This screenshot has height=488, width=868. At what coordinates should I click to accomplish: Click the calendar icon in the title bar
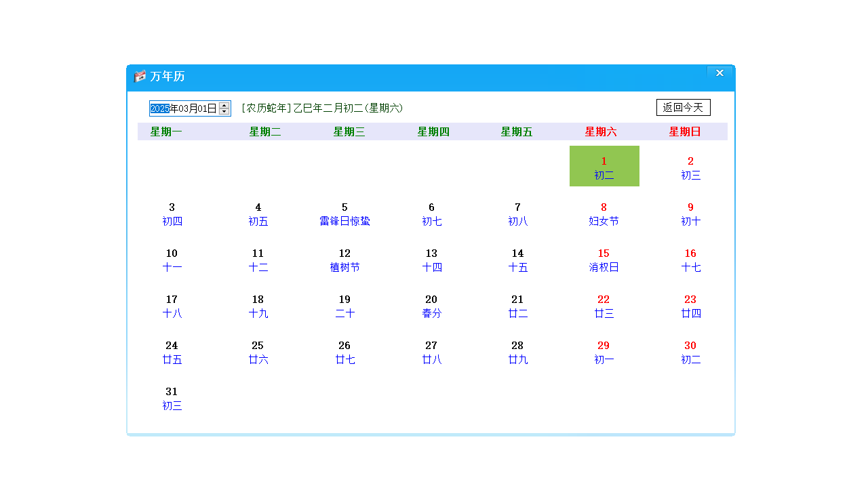140,77
